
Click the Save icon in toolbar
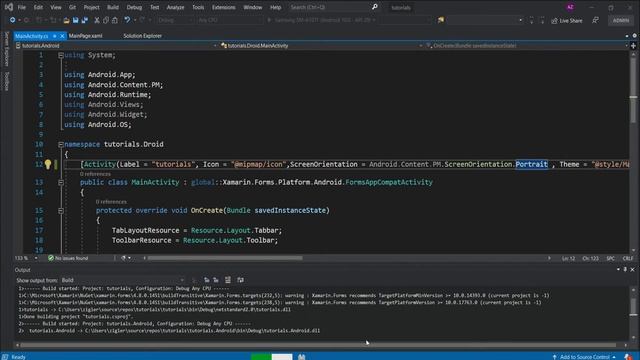tap(76, 20)
